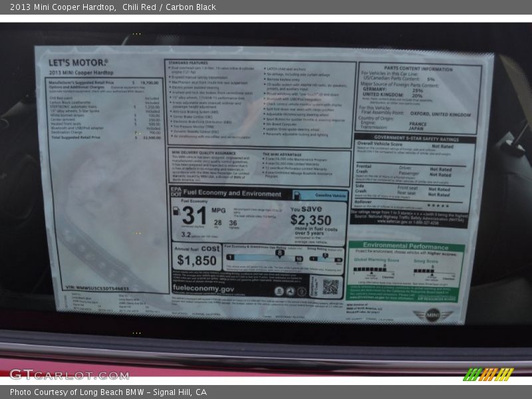Click the Fuel Economy greenhouse gas rating slider
532x399 pixels.
tap(266, 257)
